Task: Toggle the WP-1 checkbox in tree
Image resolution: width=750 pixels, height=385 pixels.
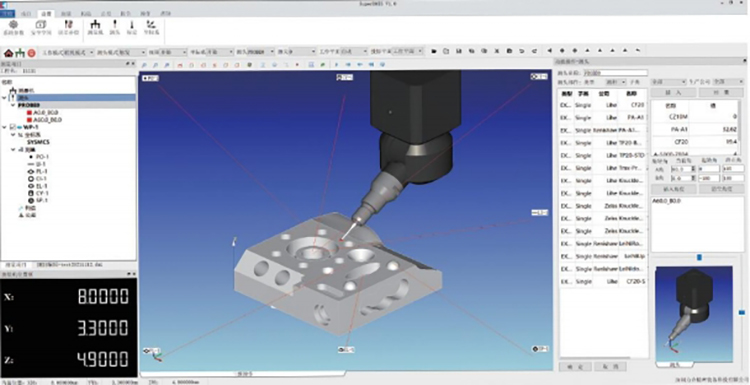Action: (x=12, y=127)
